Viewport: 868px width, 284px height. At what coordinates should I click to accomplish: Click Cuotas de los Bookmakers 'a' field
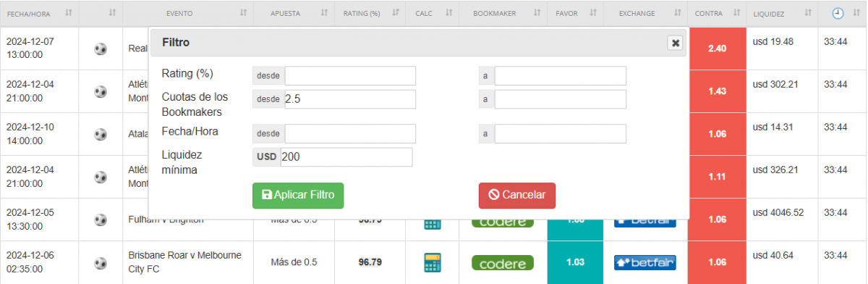coord(561,99)
